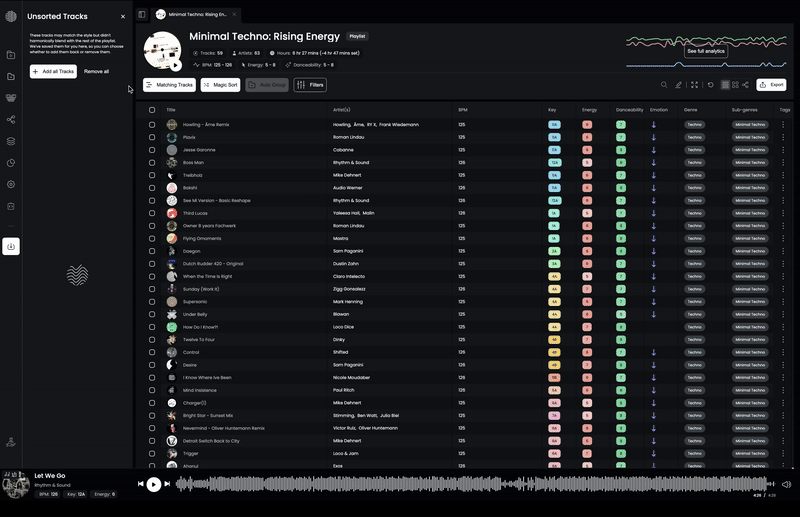Seek within the player waveform

[475, 484]
